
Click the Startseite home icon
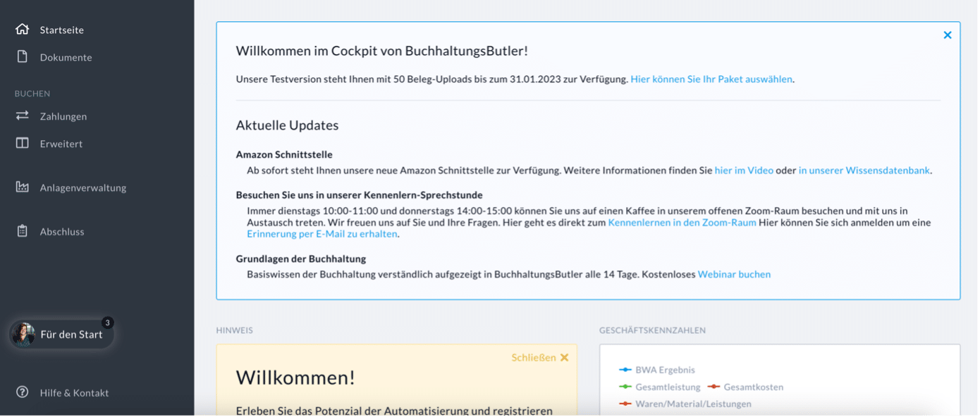[x=23, y=30]
